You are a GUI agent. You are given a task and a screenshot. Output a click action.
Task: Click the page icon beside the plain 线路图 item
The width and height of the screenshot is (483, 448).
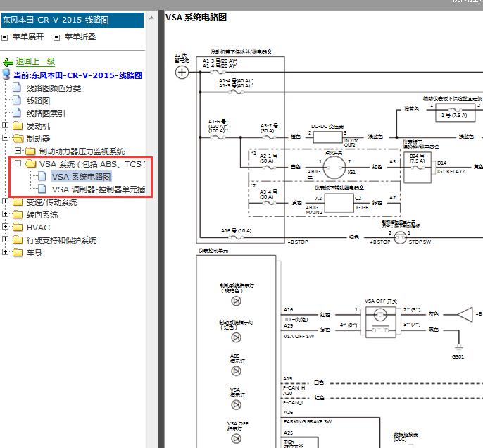(x=17, y=100)
